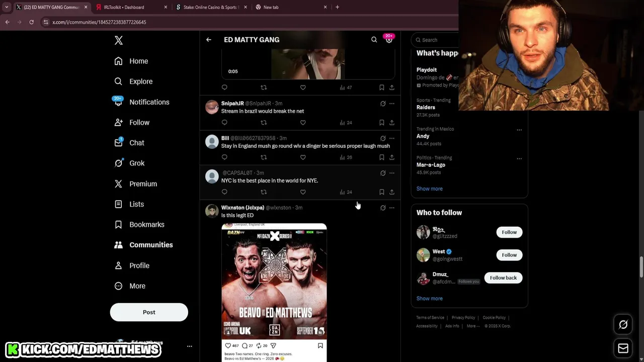Bookmark SnipahJR's post
This screenshot has width=644, height=362.
click(x=381, y=123)
